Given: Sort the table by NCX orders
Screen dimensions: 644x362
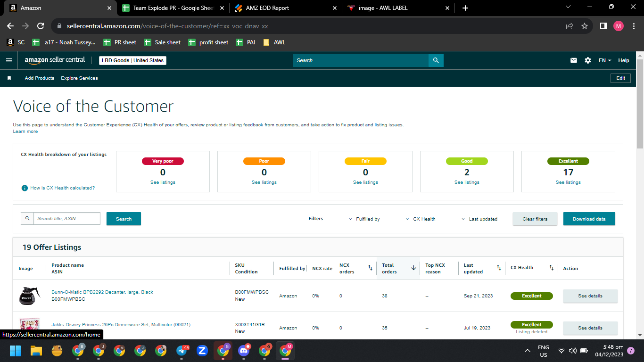Looking at the screenshot, I should click(370, 268).
